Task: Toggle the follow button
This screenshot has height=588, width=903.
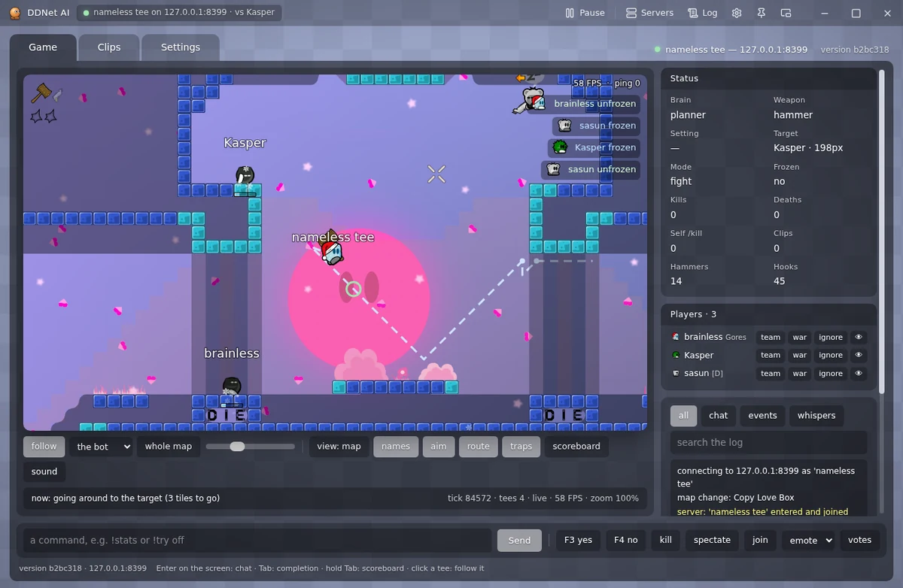Action: point(44,446)
